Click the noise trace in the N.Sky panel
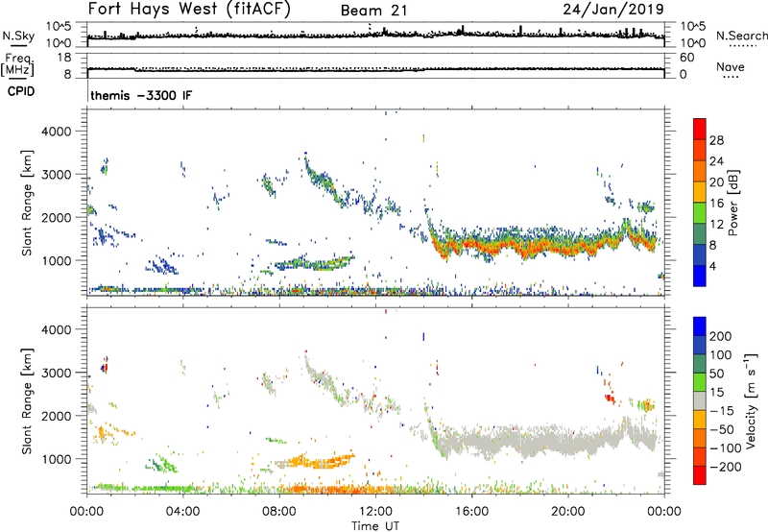 tap(375, 36)
